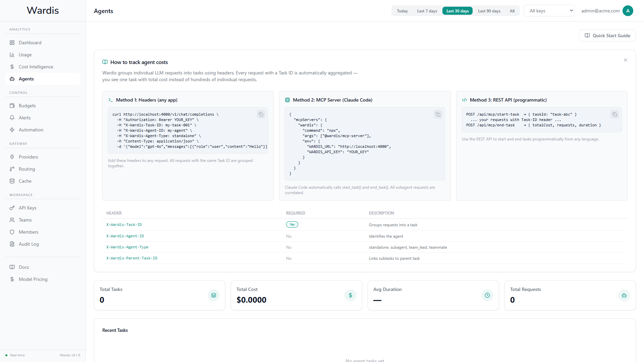Click the Real-time status indicator
This screenshot has height=362, width=644.
pos(15,355)
